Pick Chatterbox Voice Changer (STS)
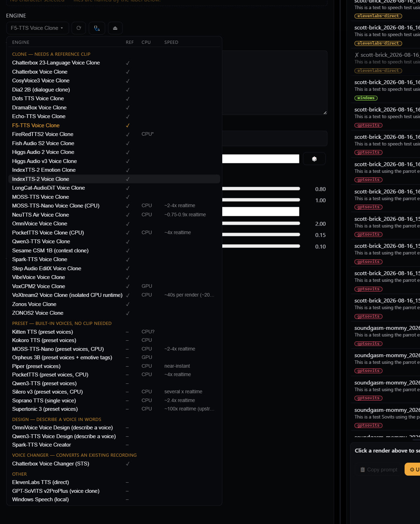 click(x=114, y=464)
